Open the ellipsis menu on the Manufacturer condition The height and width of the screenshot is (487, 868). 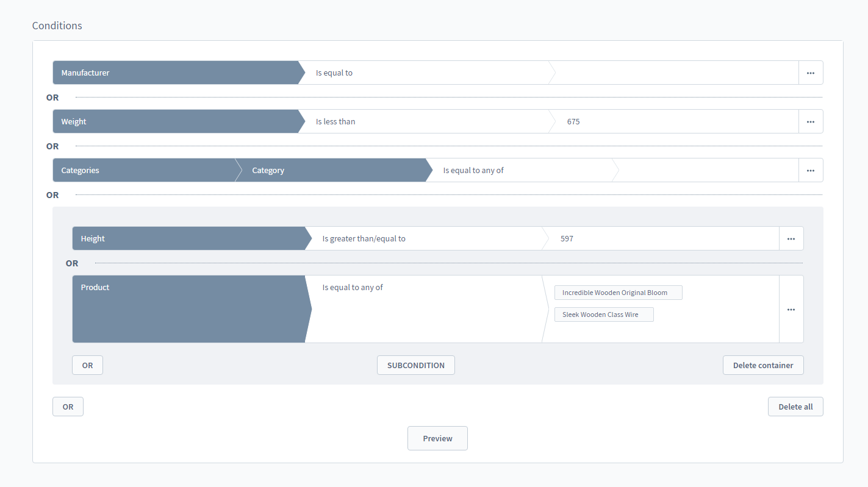(811, 72)
